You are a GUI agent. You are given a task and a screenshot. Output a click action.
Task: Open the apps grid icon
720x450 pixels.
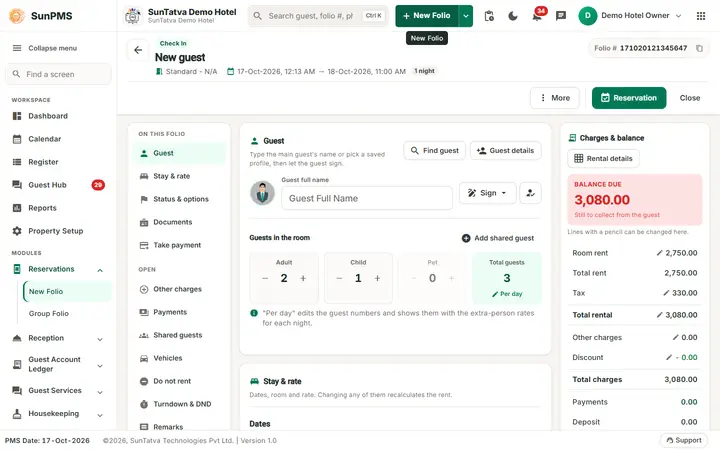pos(701,16)
